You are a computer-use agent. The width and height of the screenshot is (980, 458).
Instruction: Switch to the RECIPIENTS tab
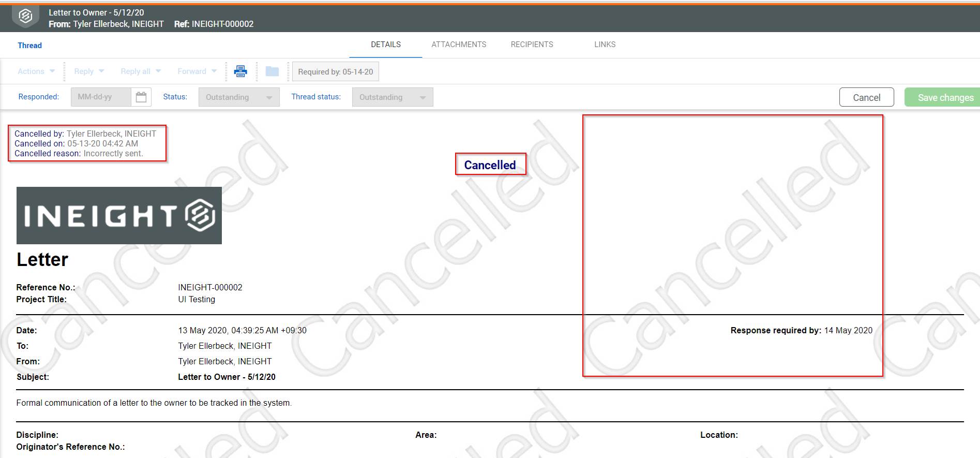pos(532,45)
